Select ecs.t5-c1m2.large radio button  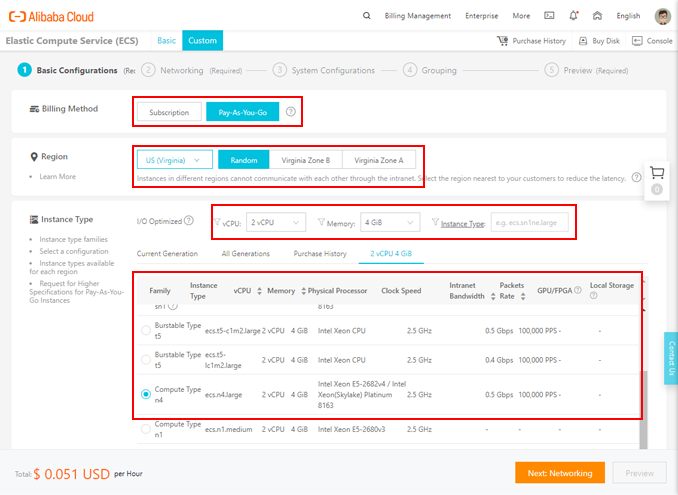146,330
